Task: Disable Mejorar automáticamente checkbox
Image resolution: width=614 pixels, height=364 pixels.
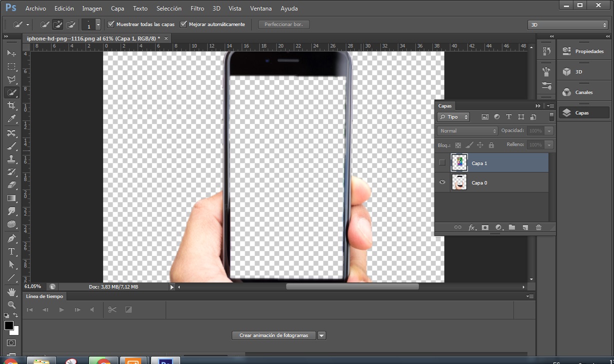Action: [183, 24]
